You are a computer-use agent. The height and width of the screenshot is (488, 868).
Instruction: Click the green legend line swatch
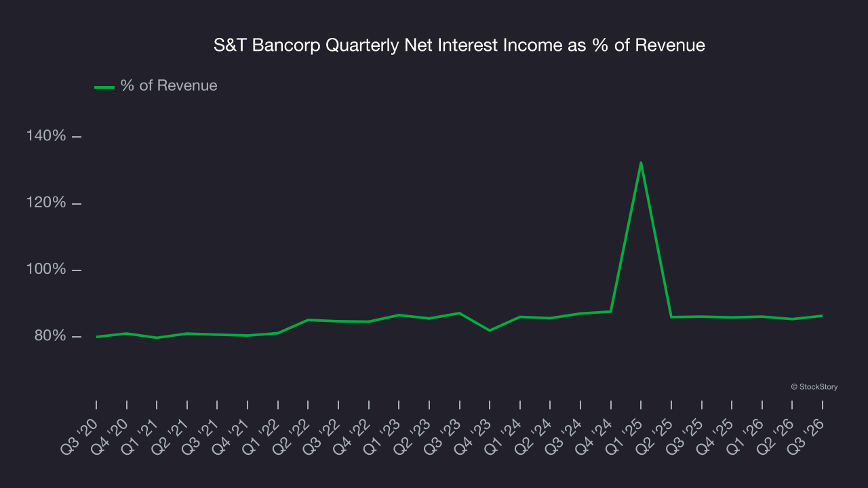point(104,87)
